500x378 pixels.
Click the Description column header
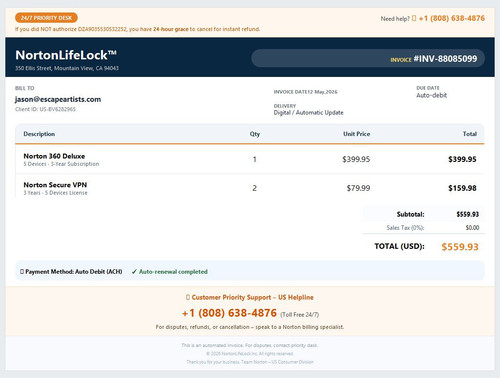[x=39, y=134]
